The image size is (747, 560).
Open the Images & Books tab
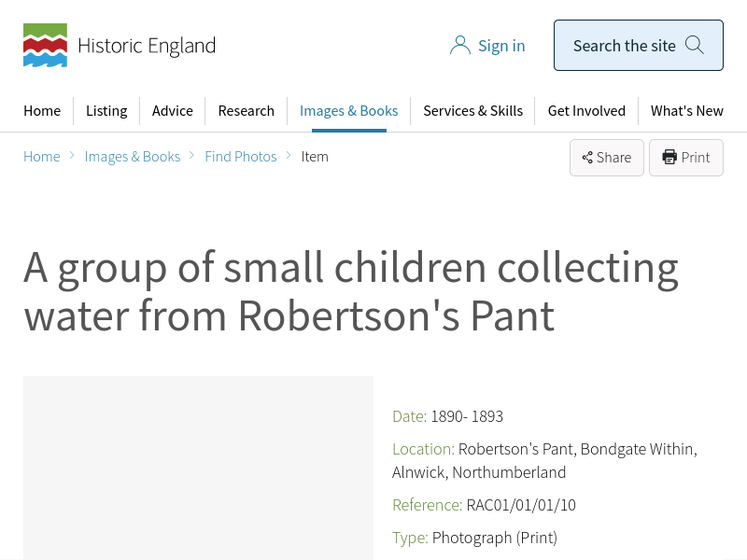click(x=348, y=110)
